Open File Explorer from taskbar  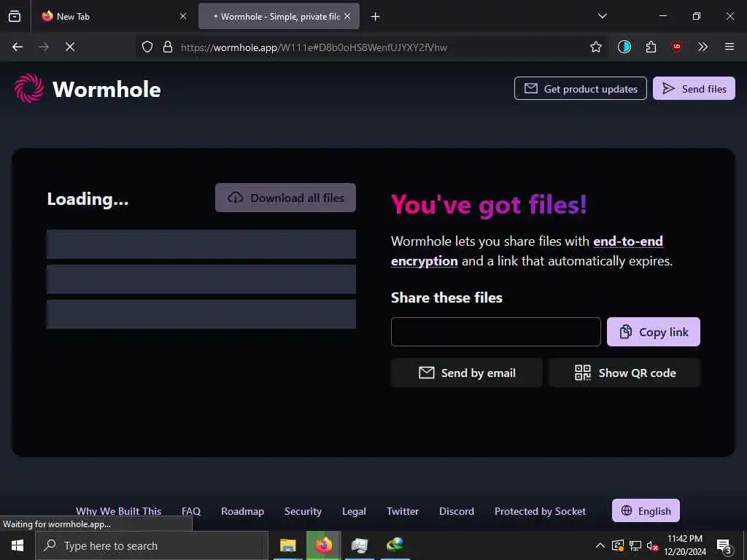pyautogui.click(x=287, y=545)
